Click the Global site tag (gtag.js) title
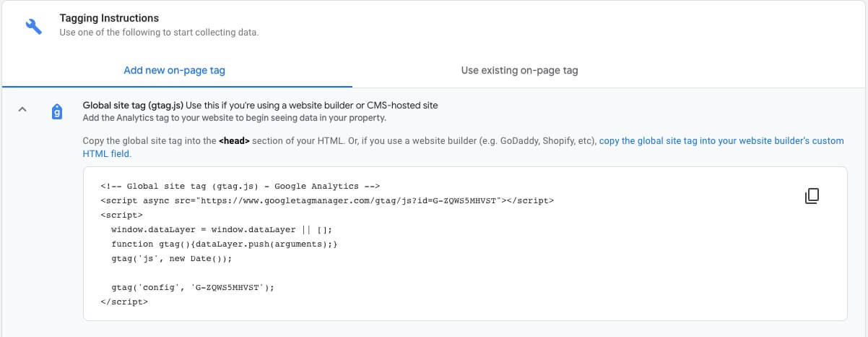Screen dimensions: 868x337 coord(132,105)
